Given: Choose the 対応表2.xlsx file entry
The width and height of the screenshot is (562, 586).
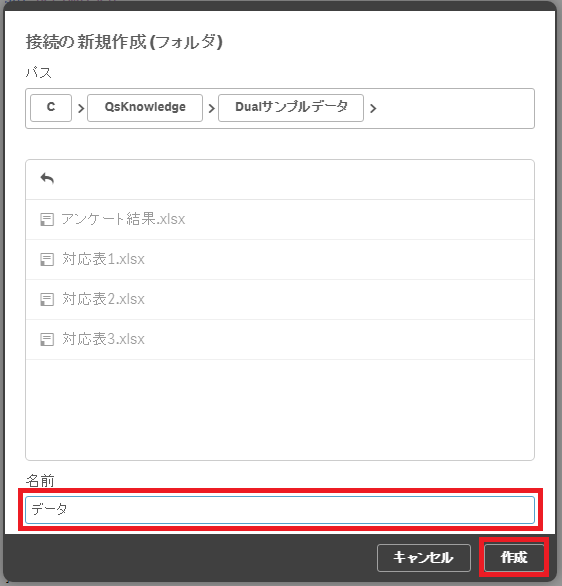Looking at the screenshot, I should [x=280, y=299].
